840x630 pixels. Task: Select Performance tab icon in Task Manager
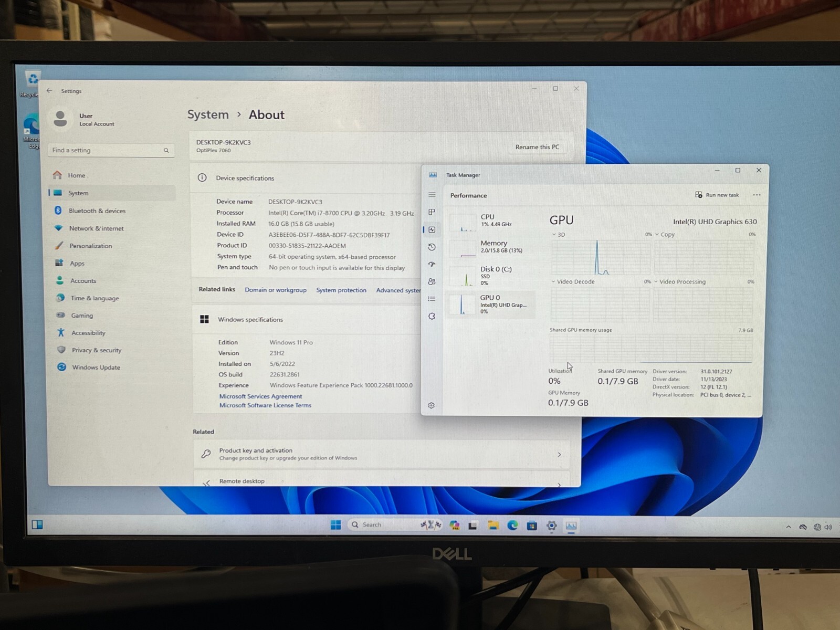tap(432, 229)
